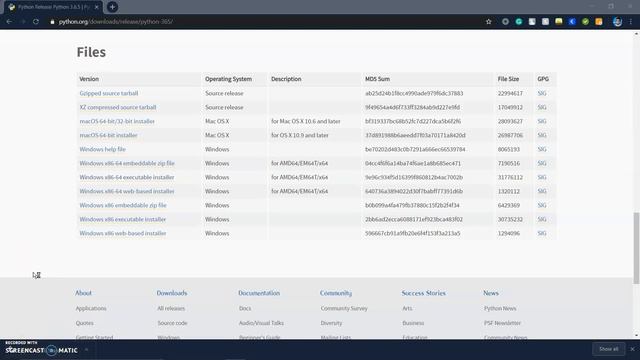Open SIG link for Windows help file
This screenshot has height=360, width=640.
click(542, 149)
